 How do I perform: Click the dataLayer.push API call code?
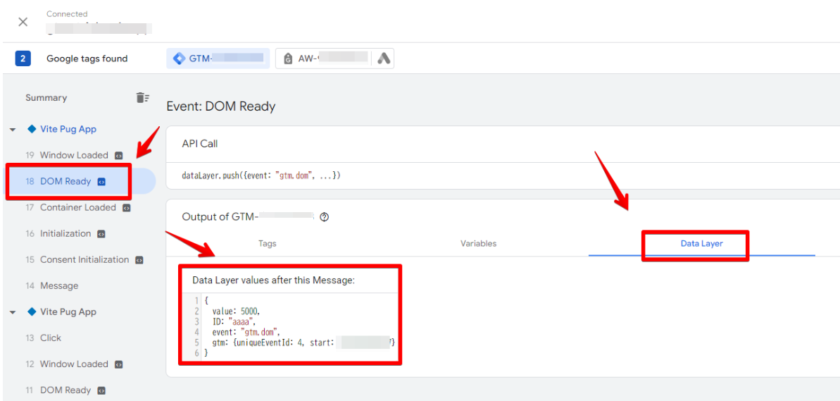tap(261, 176)
